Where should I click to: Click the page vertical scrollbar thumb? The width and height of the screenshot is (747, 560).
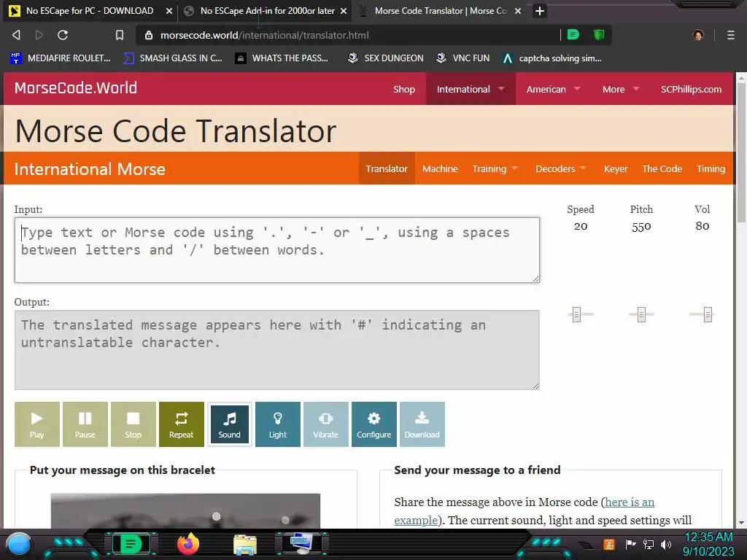coord(741,152)
